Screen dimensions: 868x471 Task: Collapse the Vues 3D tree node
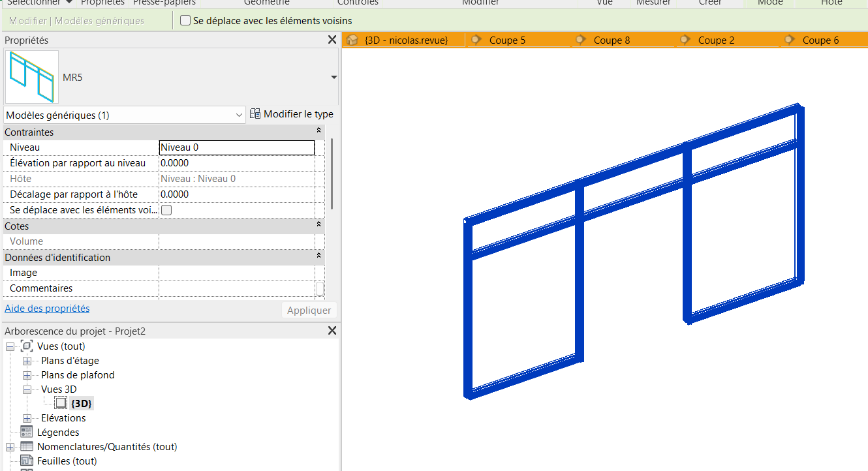coord(27,389)
